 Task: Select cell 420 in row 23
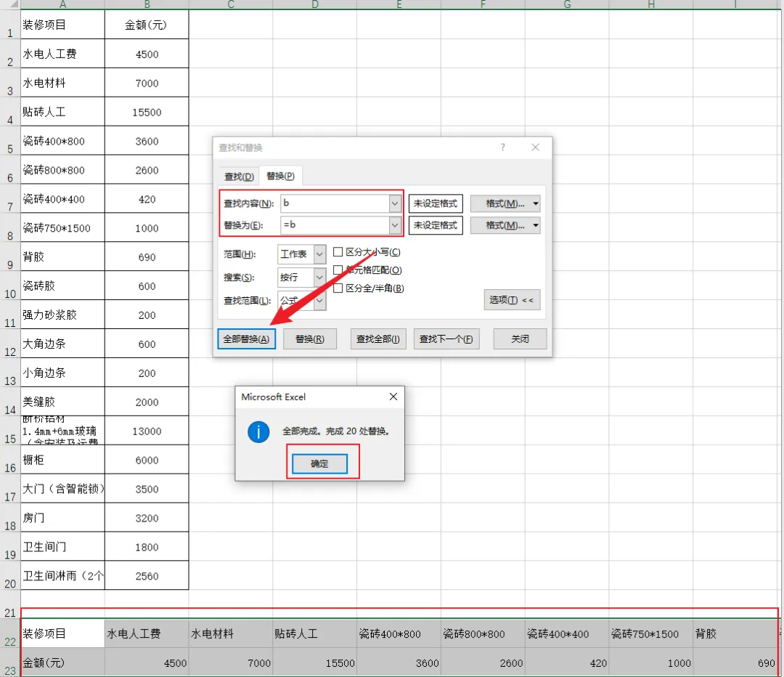click(567, 662)
